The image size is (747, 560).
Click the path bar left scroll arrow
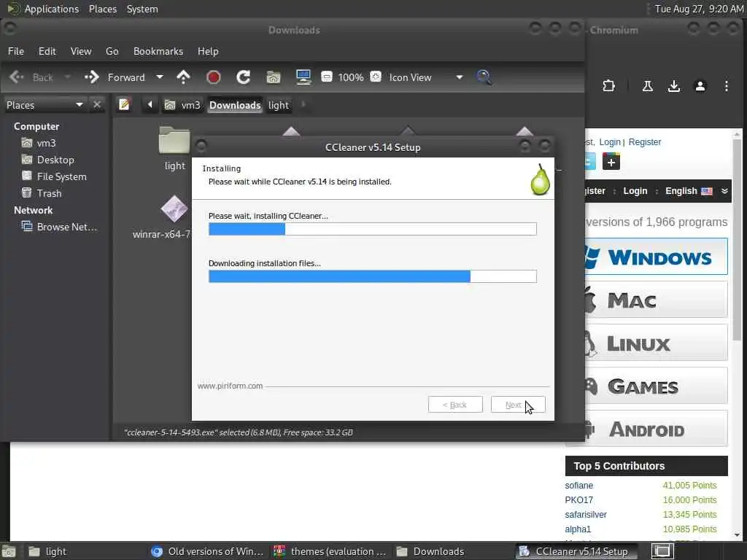pos(150,104)
